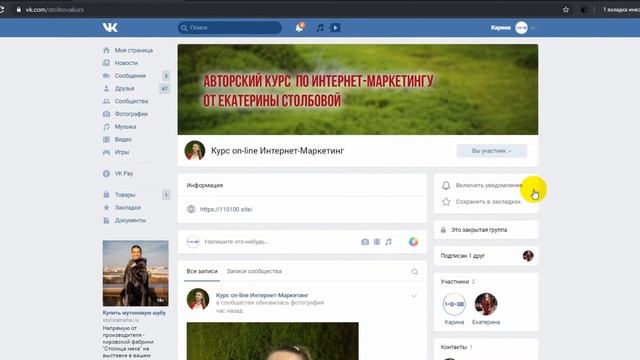Attach a photo with the camera icon
Screen dimensions: 640x360
pos(365,242)
